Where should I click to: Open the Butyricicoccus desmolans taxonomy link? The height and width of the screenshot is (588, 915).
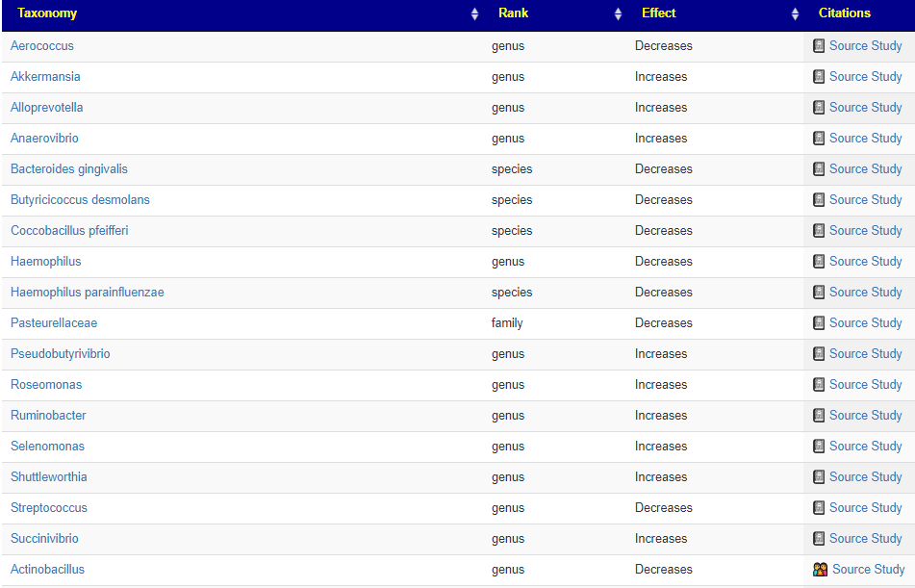pyautogui.click(x=80, y=200)
